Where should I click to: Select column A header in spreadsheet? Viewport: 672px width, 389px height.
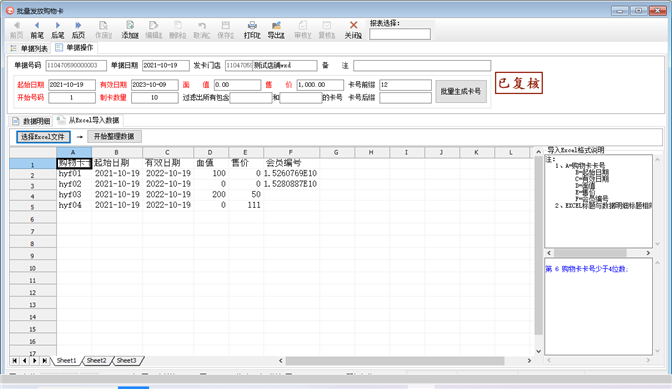[x=74, y=153]
